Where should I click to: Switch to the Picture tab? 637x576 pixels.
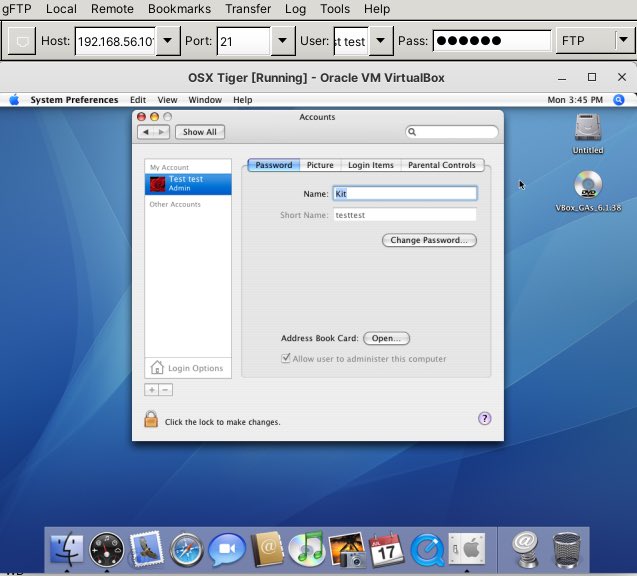(x=320, y=165)
